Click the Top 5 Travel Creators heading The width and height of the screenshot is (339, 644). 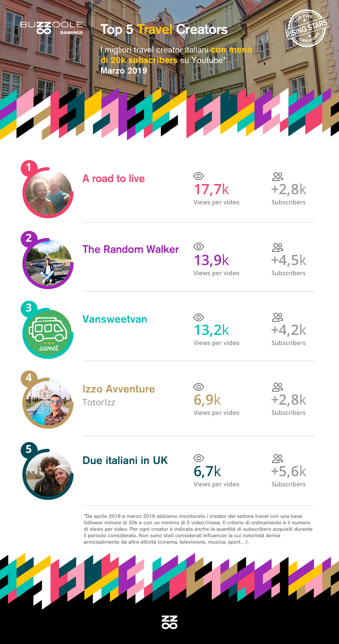pyautogui.click(x=164, y=29)
